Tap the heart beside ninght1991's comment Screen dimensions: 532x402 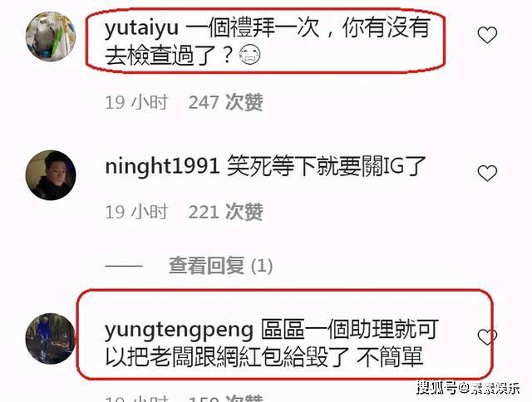pos(487,173)
